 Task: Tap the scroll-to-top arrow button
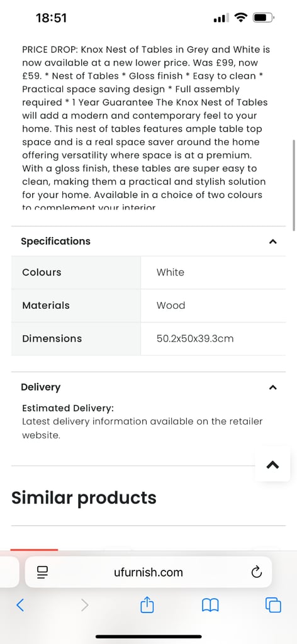(x=272, y=465)
